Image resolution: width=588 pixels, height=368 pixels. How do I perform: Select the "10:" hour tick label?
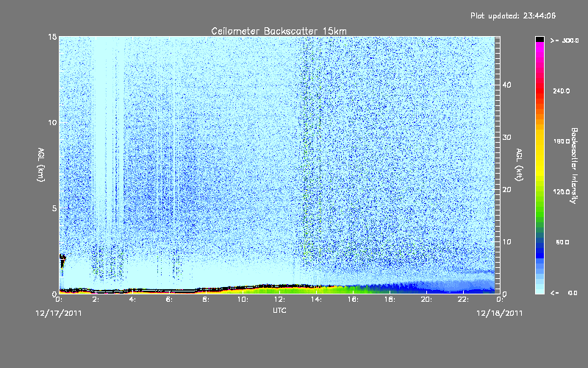pos(243,300)
